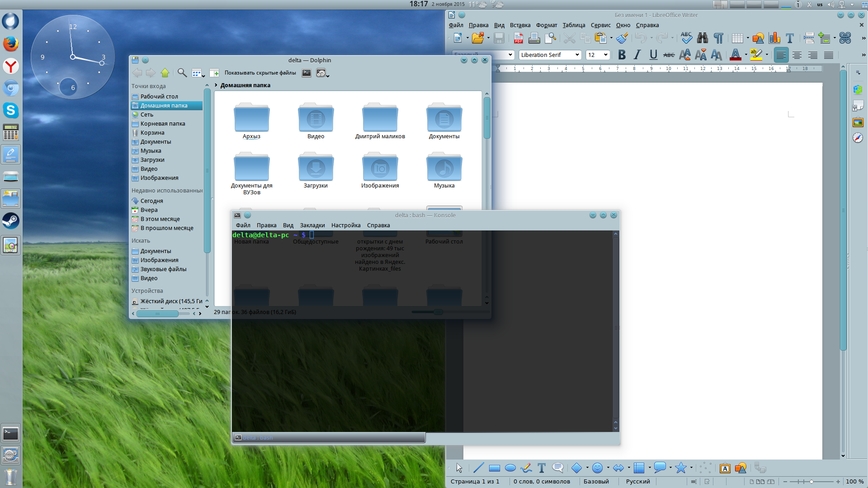Toggle showing hidden files in Dolphin
The height and width of the screenshot is (488, 868).
coord(260,73)
